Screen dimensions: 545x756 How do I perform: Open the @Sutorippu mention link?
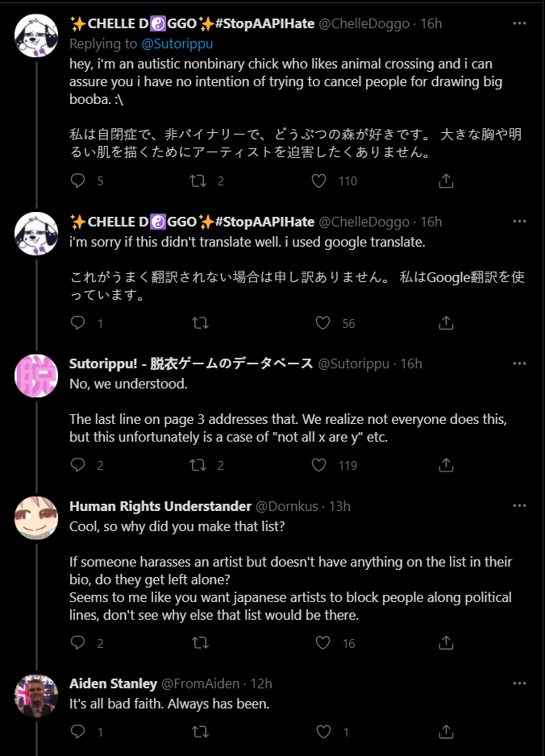[x=177, y=44]
